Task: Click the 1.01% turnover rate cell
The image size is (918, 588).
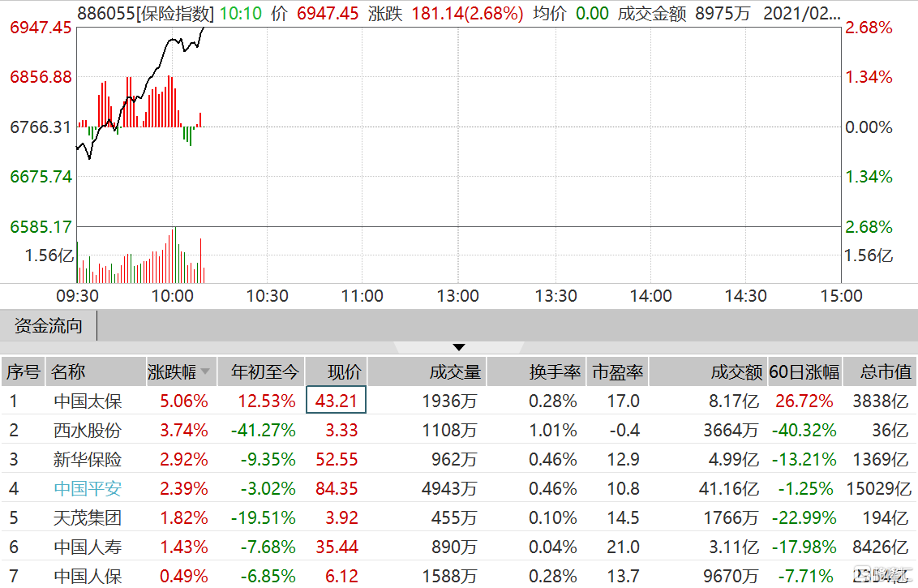Action: click(x=553, y=431)
